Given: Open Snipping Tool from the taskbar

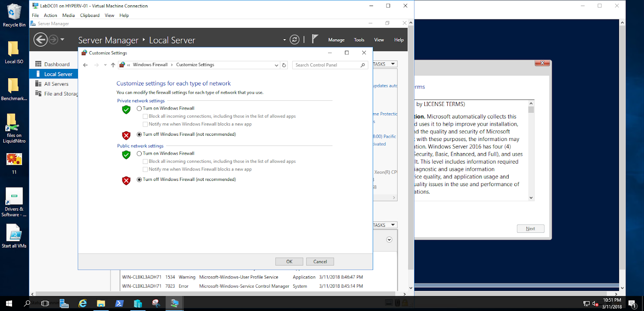Looking at the screenshot, I should click(156, 303).
